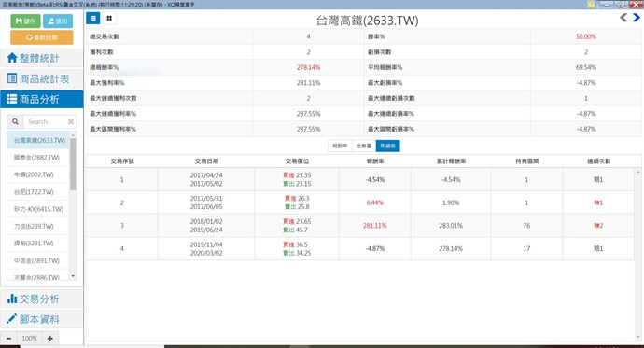The height and width of the screenshot is (348, 644).
Task: Select 台肥(1722.TW) in the stock list
Action: click(x=38, y=192)
